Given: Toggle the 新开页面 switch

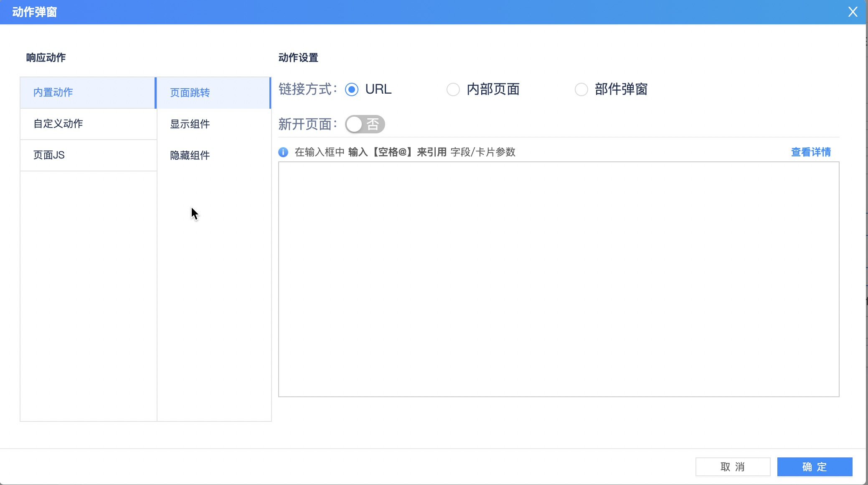Looking at the screenshot, I should point(365,124).
